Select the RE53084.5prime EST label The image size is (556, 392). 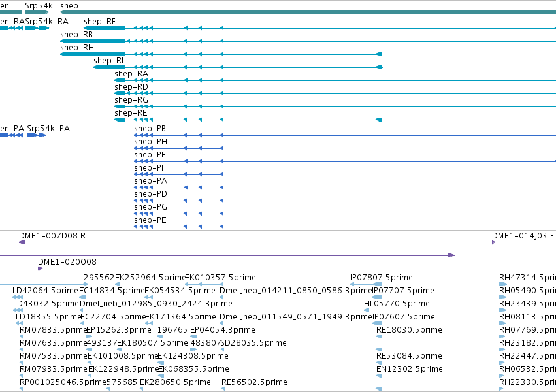pyautogui.click(x=409, y=356)
